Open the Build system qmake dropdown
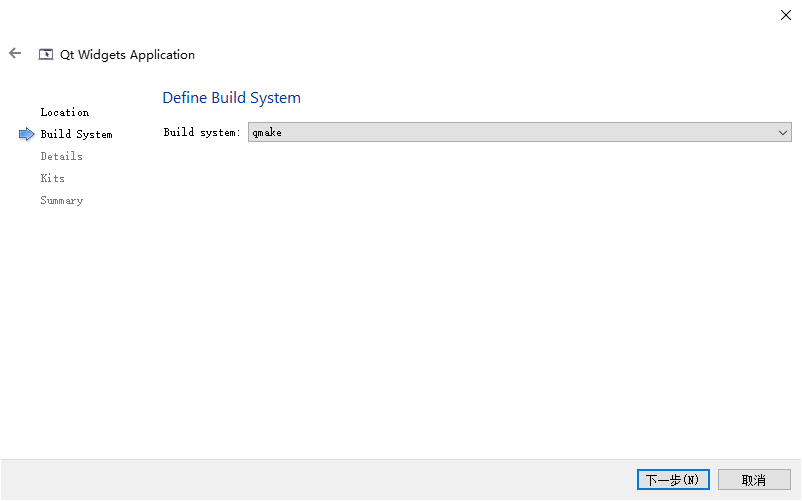This screenshot has width=802, height=501. pyautogui.click(x=520, y=132)
